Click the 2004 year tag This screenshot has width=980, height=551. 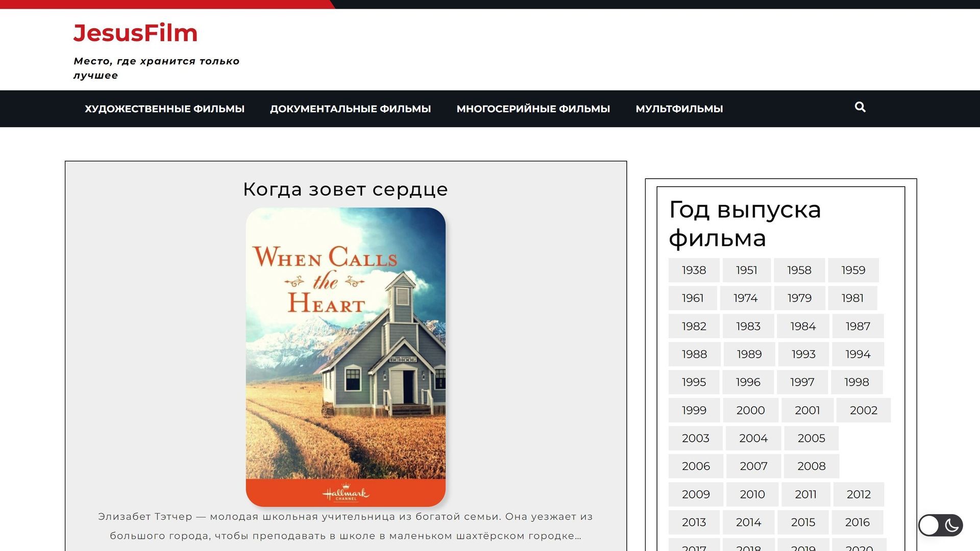(753, 438)
